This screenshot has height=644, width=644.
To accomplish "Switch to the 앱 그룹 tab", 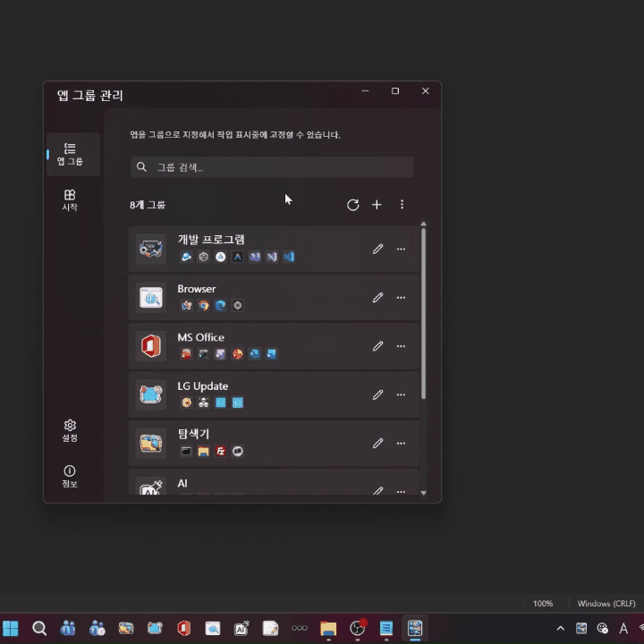I will [70, 154].
